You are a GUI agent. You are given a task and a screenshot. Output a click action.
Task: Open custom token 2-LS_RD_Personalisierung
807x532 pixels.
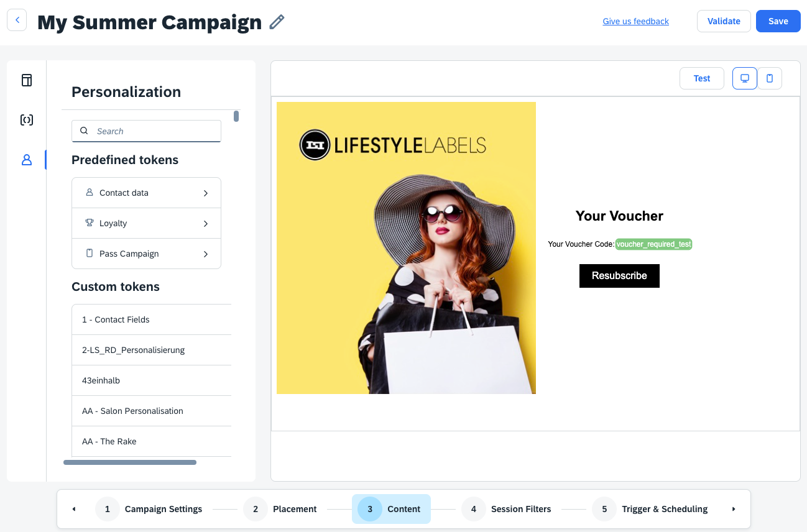tap(152, 350)
